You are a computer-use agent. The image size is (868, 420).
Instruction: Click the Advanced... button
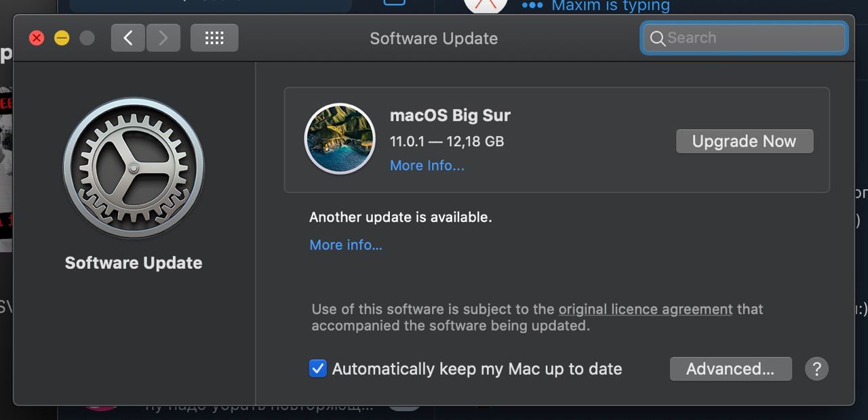click(730, 369)
